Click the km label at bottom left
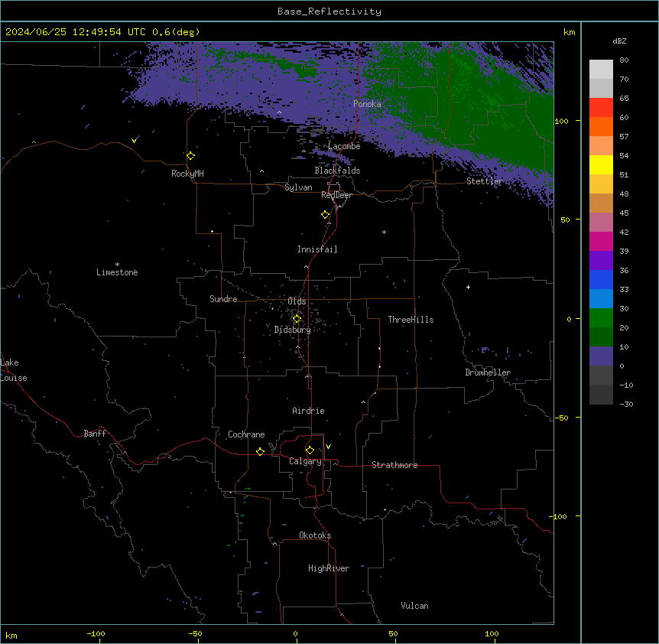The width and height of the screenshot is (659, 644). [x=11, y=635]
